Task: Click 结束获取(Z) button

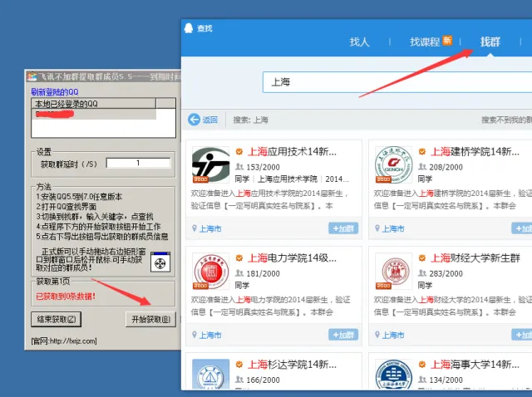Action: [x=57, y=320]
